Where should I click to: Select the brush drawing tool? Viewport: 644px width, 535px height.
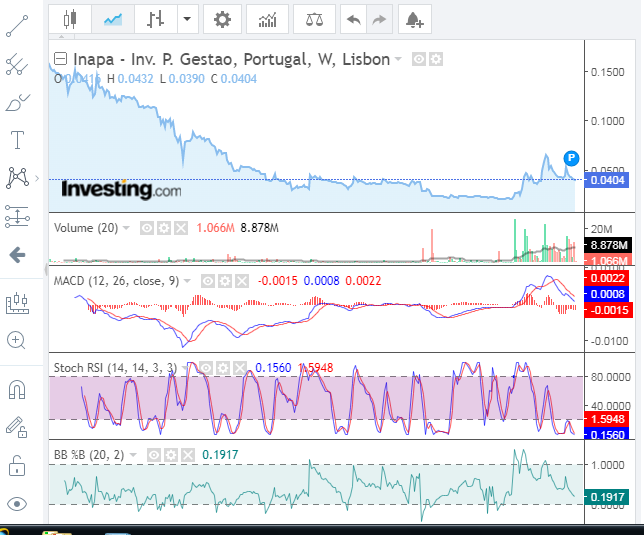[17, 103]
